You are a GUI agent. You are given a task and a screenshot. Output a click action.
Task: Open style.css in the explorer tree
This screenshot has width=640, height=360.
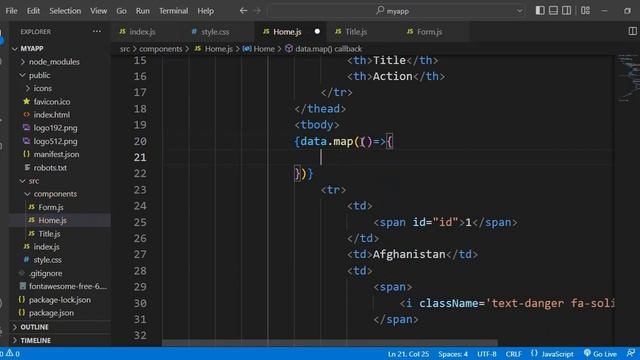(x=47, y=260)
